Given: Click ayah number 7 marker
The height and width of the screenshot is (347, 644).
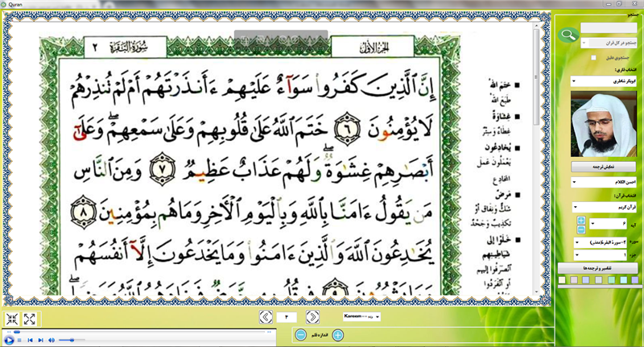Looking at the screenshot, I should 162,169.
